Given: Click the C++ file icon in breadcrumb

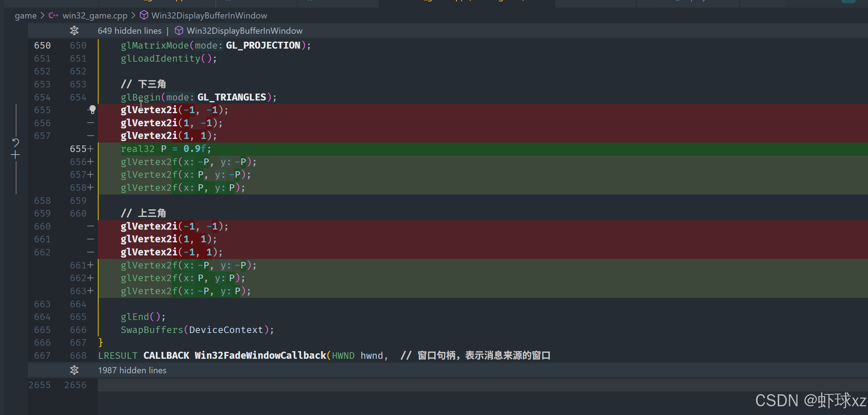Looking at the screenshot, I should [53, 16].
